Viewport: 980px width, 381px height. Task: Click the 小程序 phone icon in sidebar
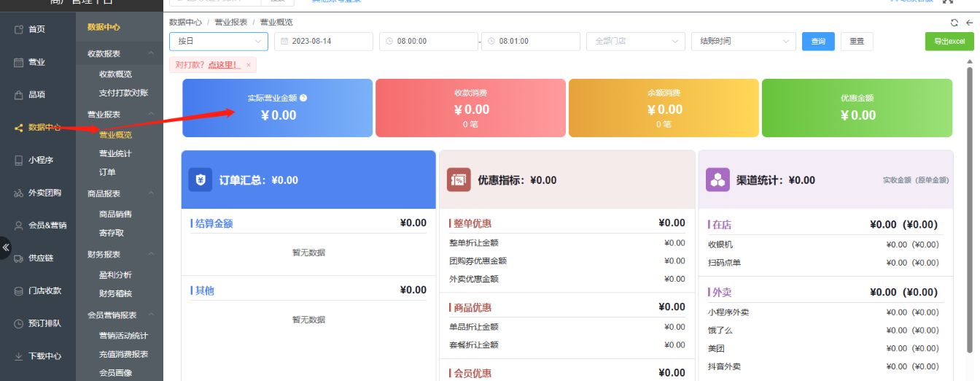coord(19,160)
